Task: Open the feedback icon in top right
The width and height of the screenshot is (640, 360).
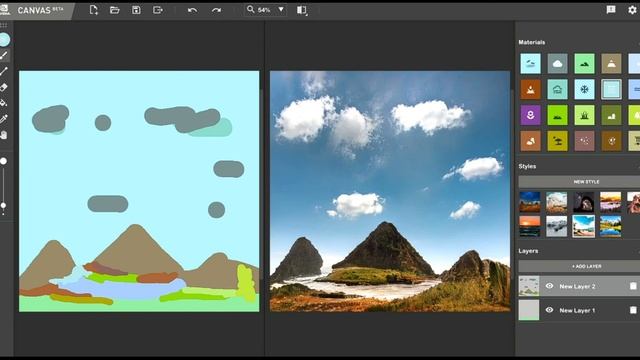Action: 611,10
